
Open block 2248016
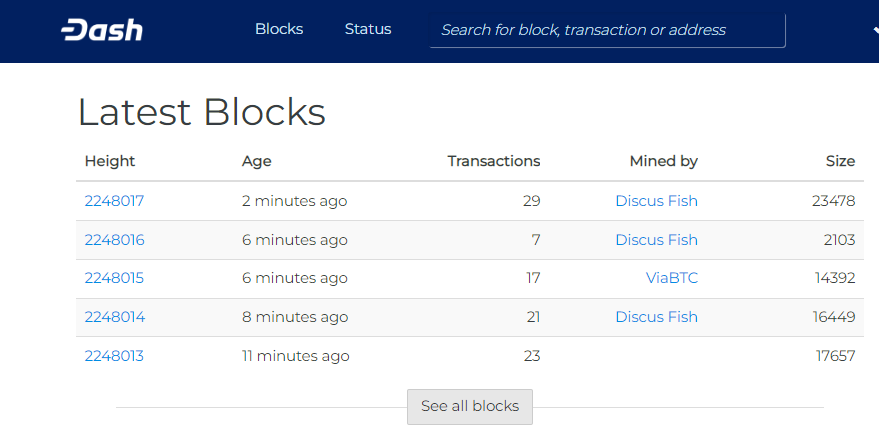click(x=114, y=240)
